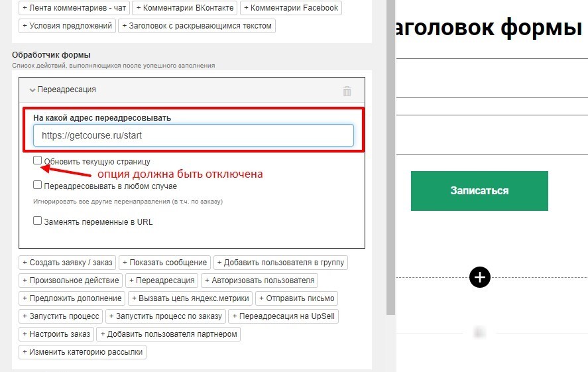Add Запустить процесс по заказу action
Screen dimensions: 588x372
pos(166,316)
